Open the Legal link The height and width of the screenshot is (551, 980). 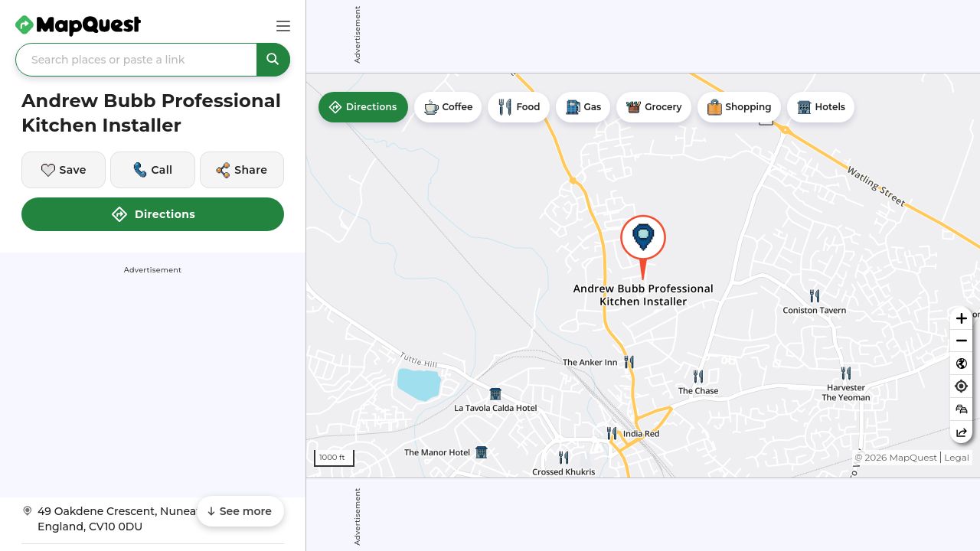pyautogui.click(x=956, y=458)
